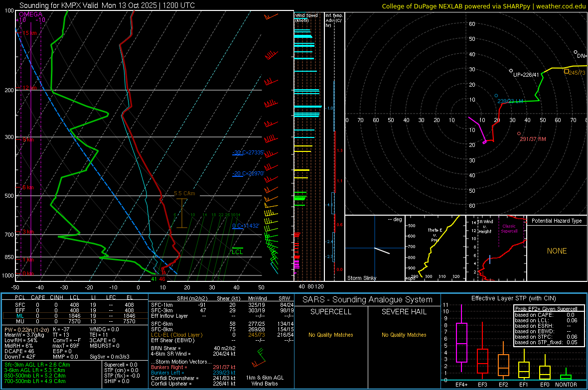The image size is (588, 390).
Task: Click the 'SHIP = 0.0' value
Action: coord(117,381)
